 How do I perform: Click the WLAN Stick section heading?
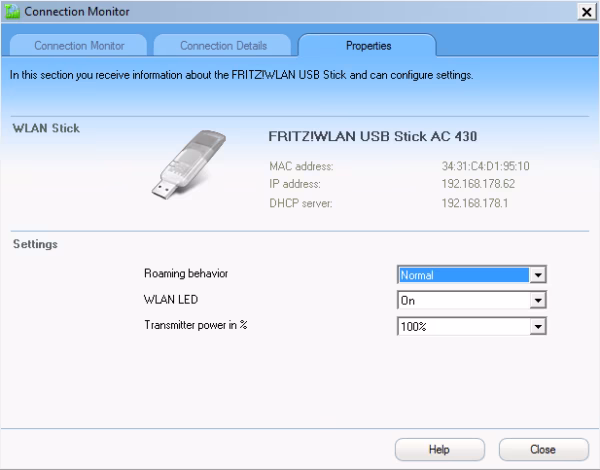coord(46,128)
